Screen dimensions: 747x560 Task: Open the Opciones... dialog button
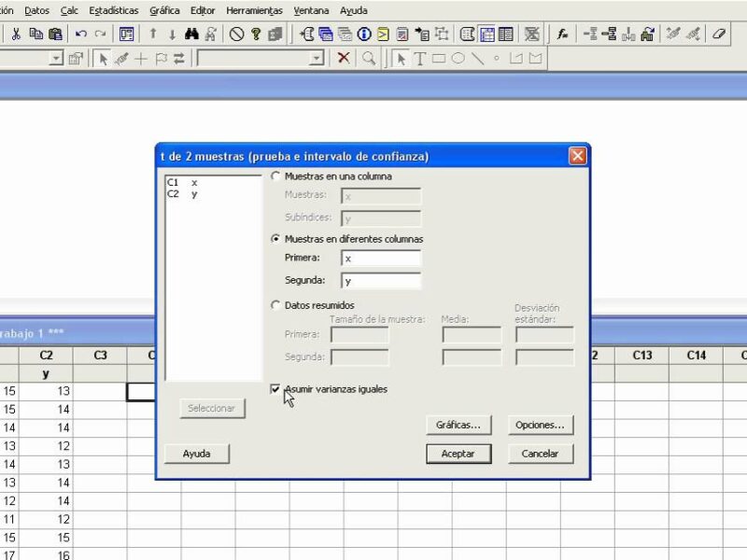click(x=540, y=425)
